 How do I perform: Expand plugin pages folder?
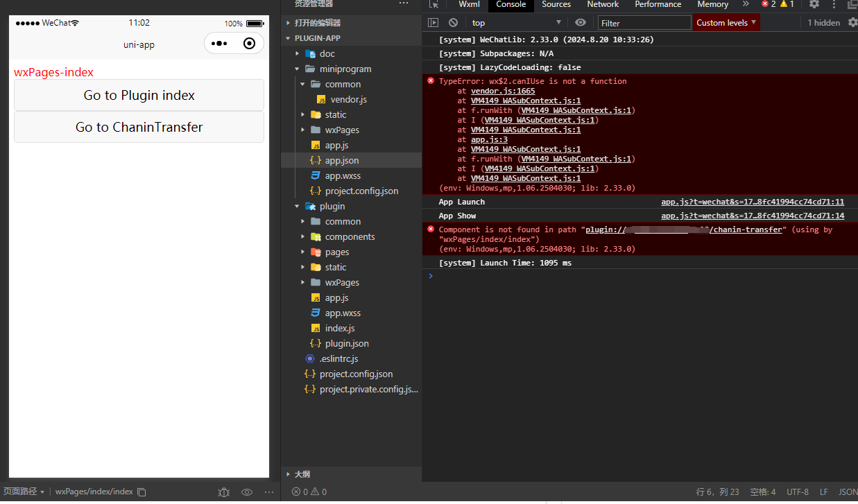point(303,252)
